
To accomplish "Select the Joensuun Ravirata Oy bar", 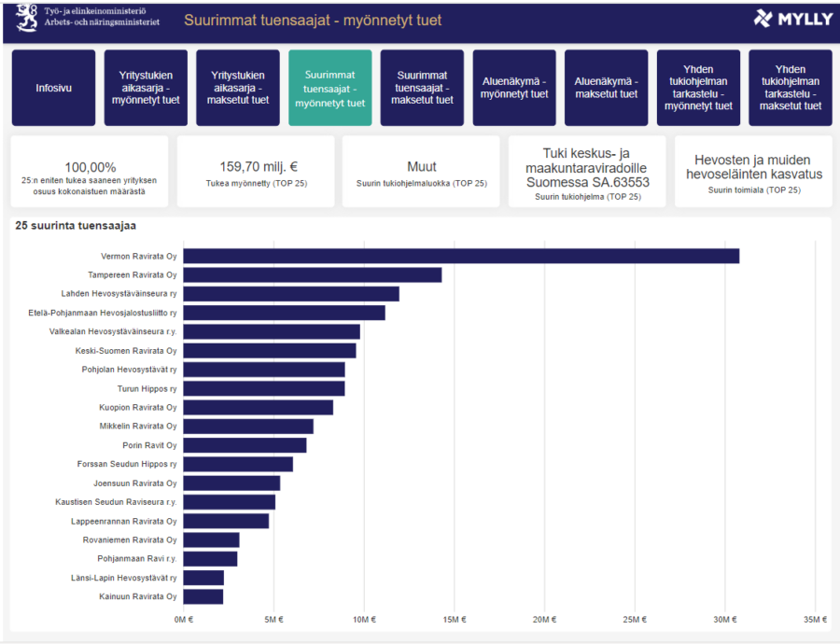I will (231, 483).
